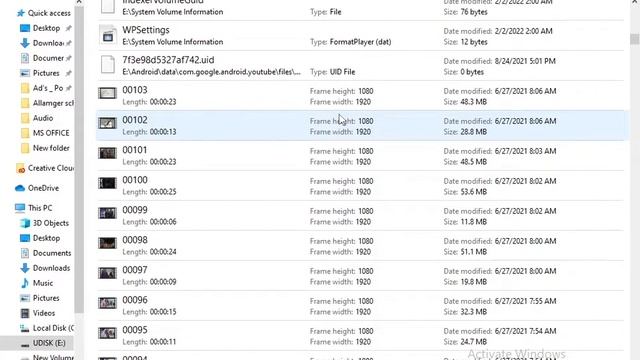Select video file name 00095

[x=135, y=330]
